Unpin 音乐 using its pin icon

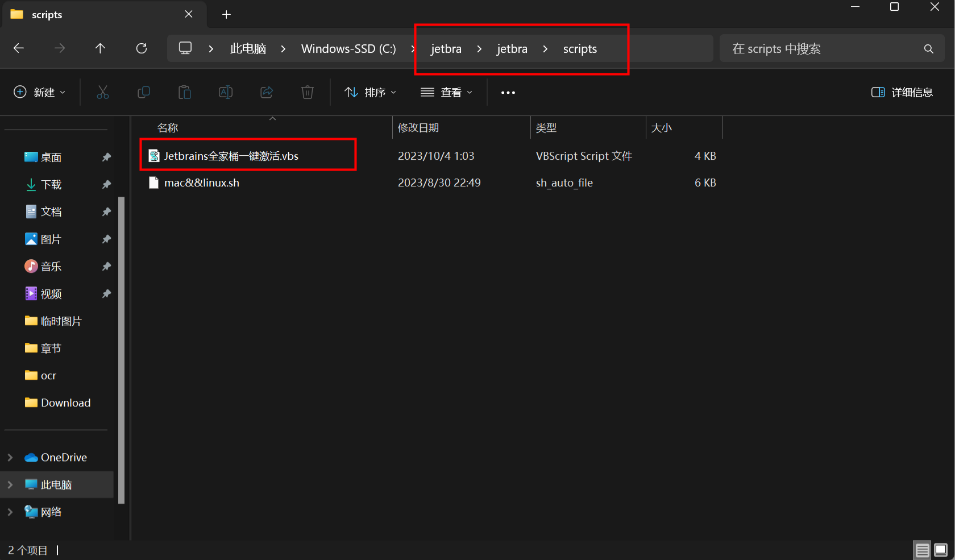coord(106,266)
